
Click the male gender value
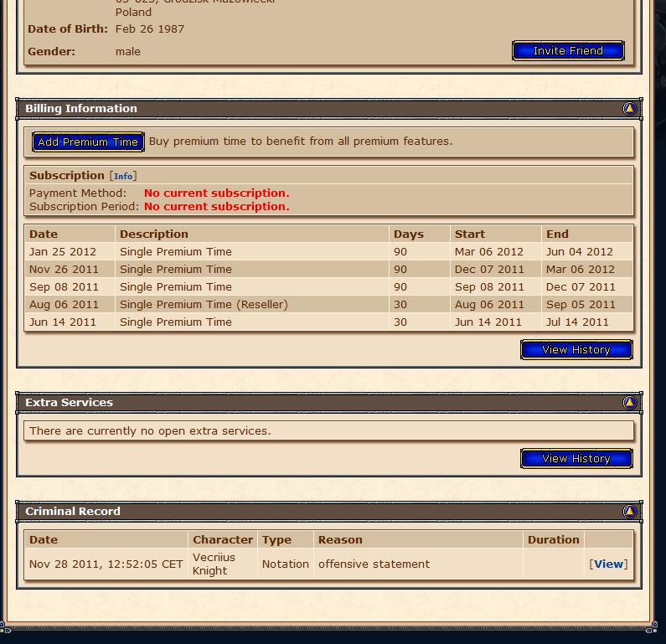pyautogui.click(x=128, y=52)
